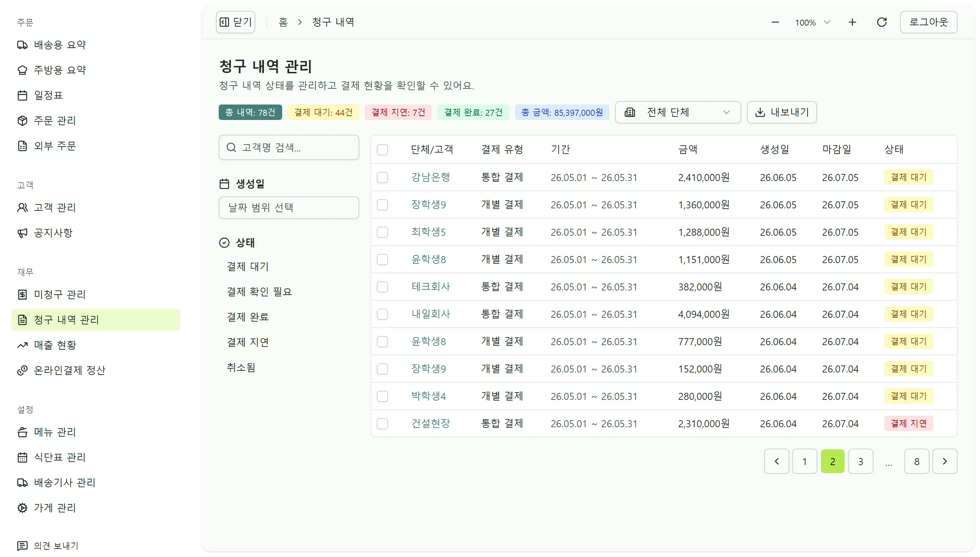Image resolution: width=980 pixels, height=557 pixels.
Task: Click the 결제 대기: 44건 badge
Action: [x=324, y=112]
